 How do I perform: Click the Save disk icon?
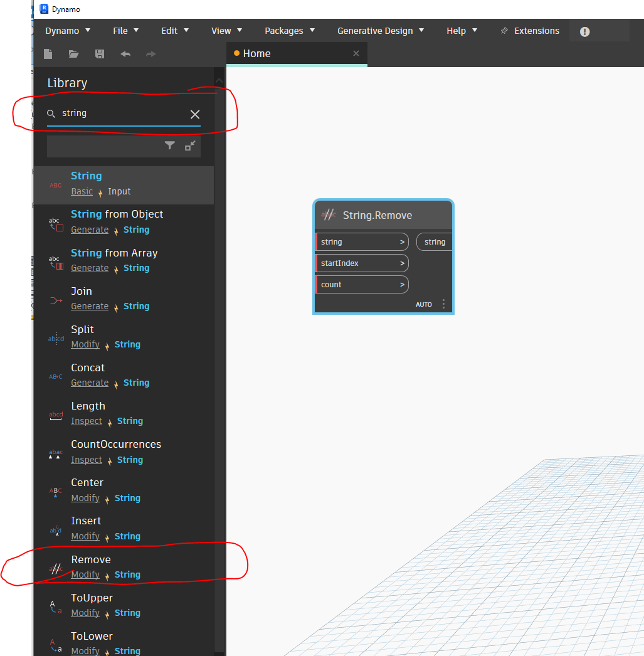click(100, 54)
